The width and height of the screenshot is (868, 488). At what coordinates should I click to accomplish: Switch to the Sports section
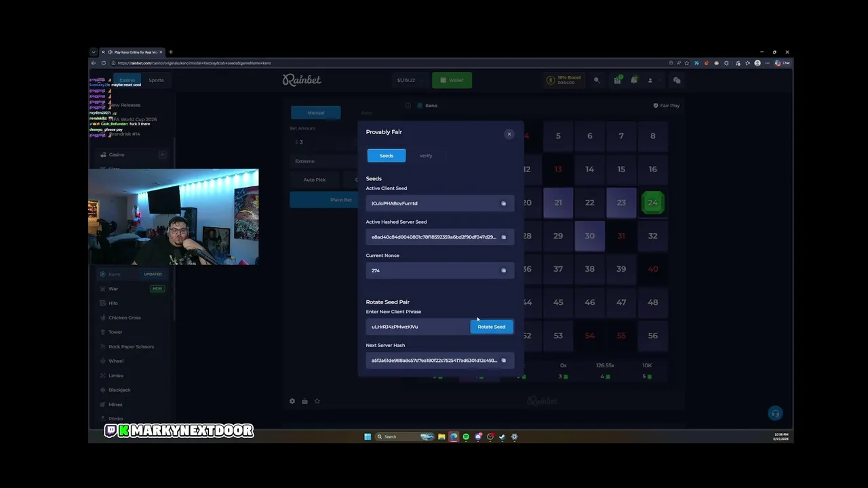tap(156, 80)
